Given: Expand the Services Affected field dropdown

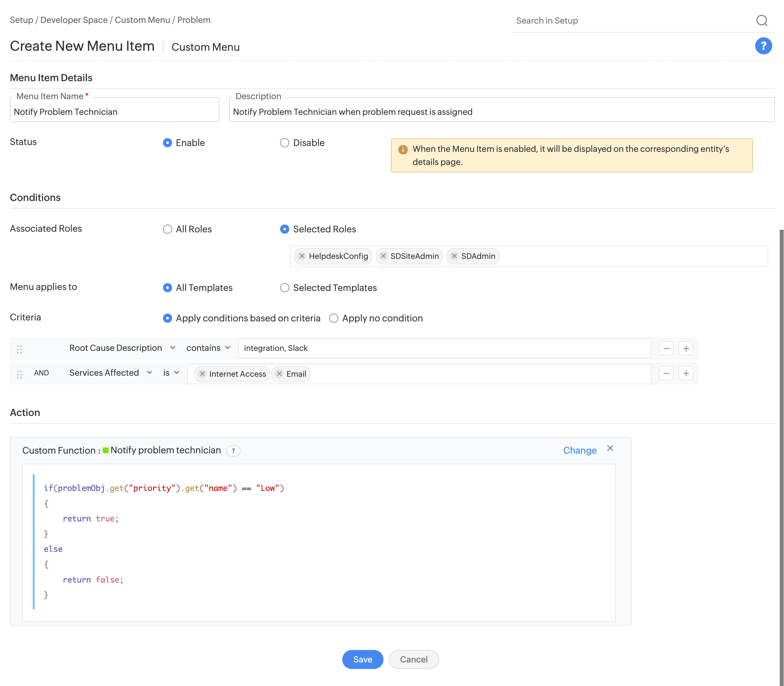Looking at the screenshot, I should 110,373.
